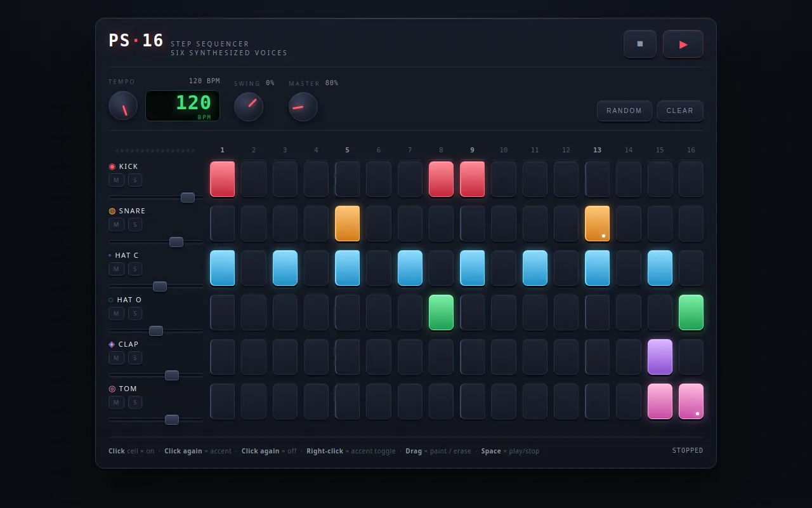Click the TOM volume slider handle

coord(172,420)
